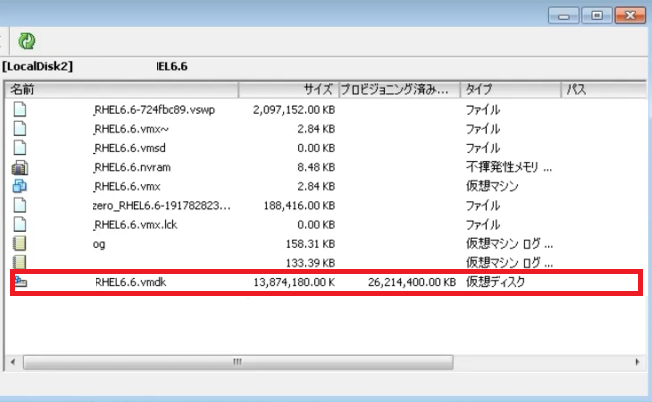Select the file icon of RHEL6.6.vmsd
Image resolution: width=652 pixels, height=402 pixels.
tap(20, 148)
